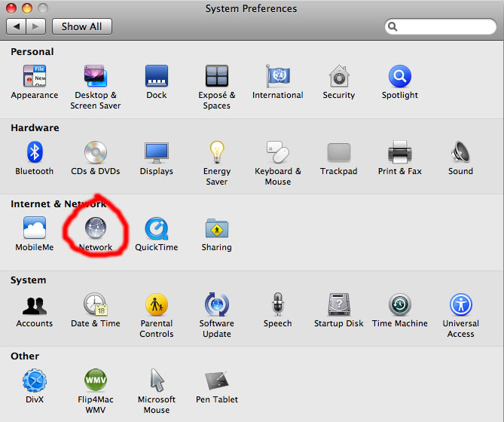Click the Show All button

(x=82, y=26)
